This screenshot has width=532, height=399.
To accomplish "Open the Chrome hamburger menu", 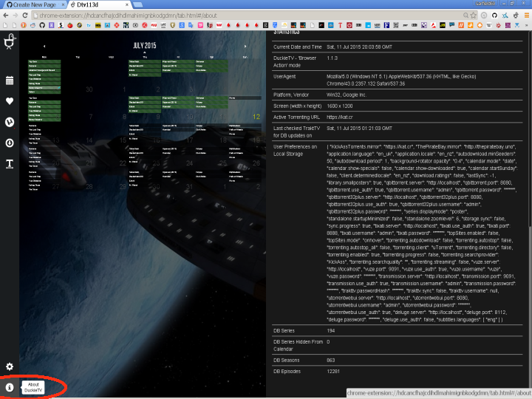I will (x=527, y=16).
